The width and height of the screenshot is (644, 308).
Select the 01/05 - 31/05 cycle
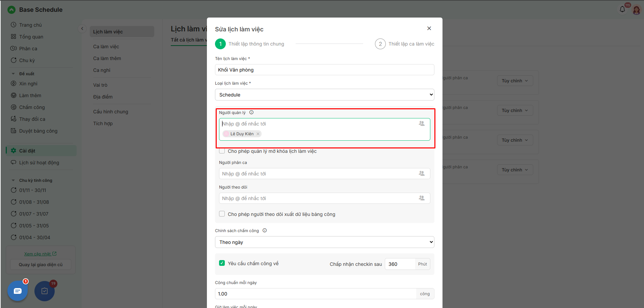coord(34,225)
